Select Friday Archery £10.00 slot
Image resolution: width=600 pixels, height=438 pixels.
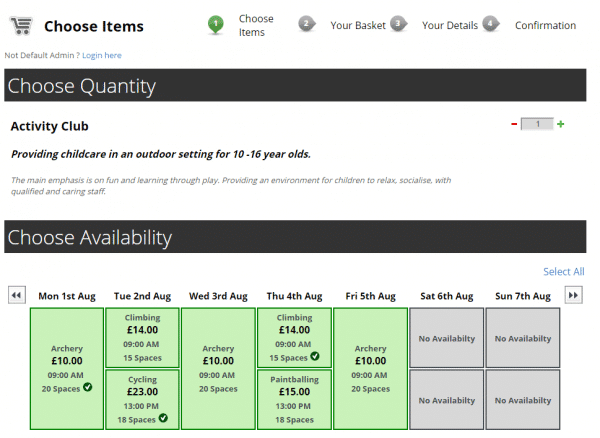click(x=370, y=369)
